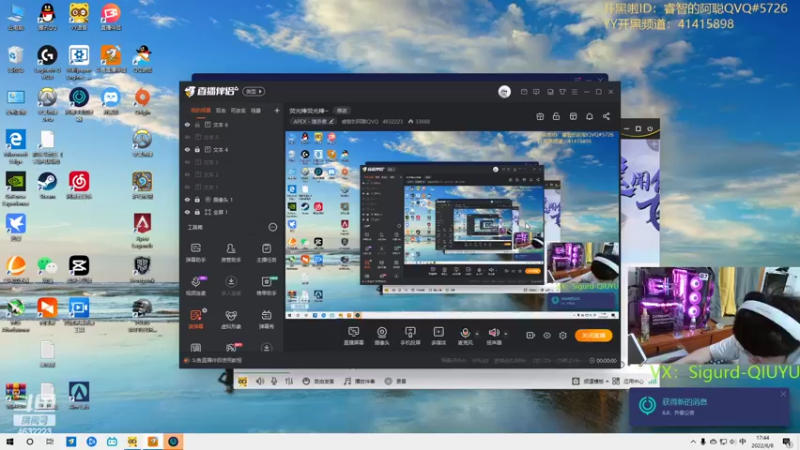Click the share icon above preview
The height and width of the screenshot is (450, 800).
coord(606,116)
